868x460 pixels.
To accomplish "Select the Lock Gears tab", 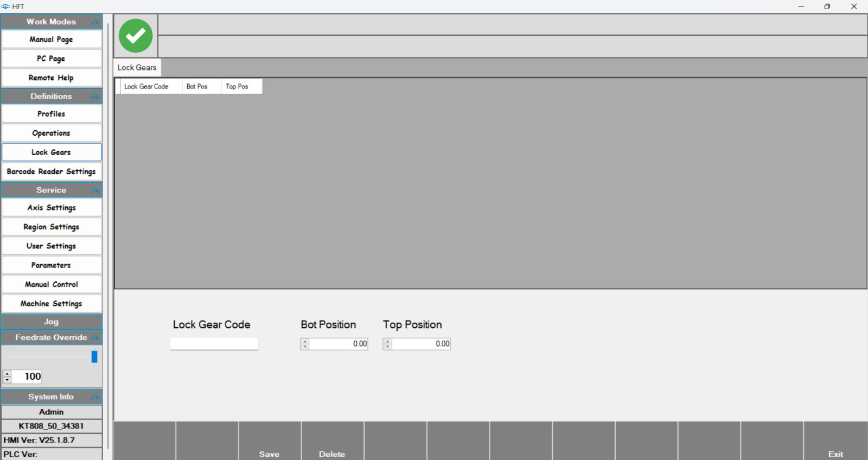I will 137,67.
